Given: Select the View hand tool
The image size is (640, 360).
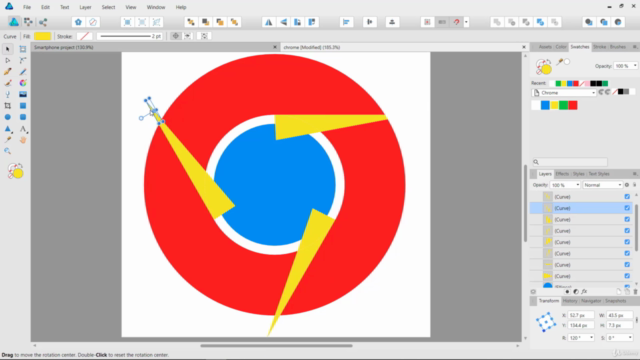Looking at the screenshot, I should pyautogui.click(x=23, y=140).
